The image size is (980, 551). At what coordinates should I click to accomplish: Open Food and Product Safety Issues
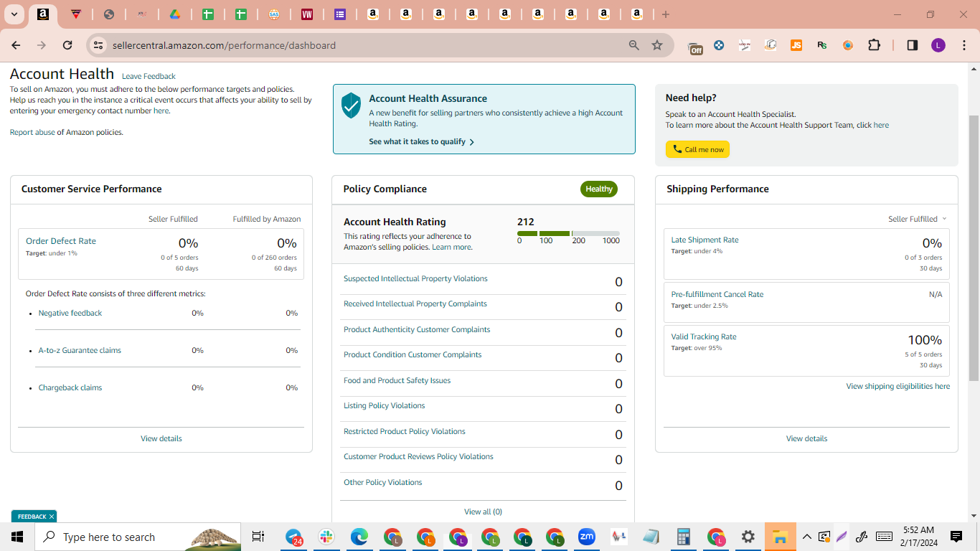(x=397, y=380)
